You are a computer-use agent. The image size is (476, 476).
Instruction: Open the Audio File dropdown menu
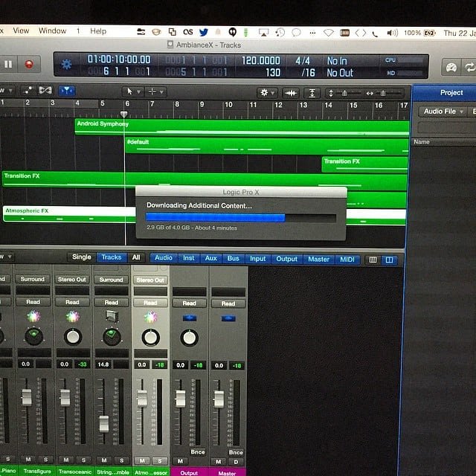pos(443,112)
